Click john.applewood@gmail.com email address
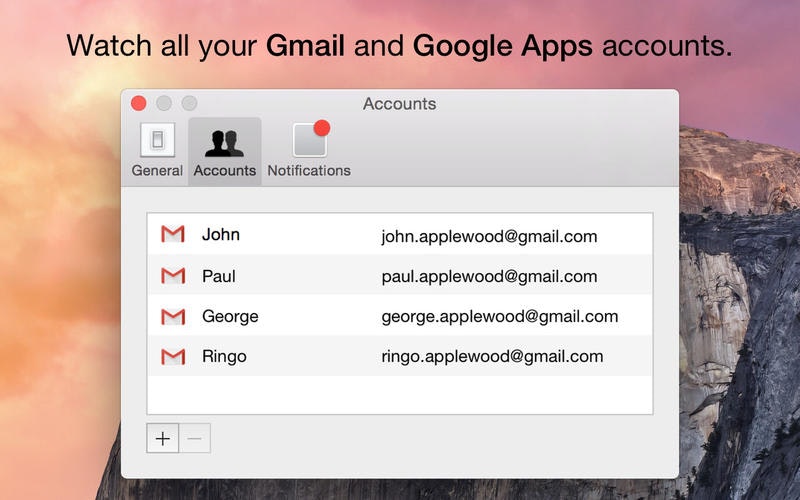This screenshot has height=500, width=800. pyautogui.click(x=489, y=236)
